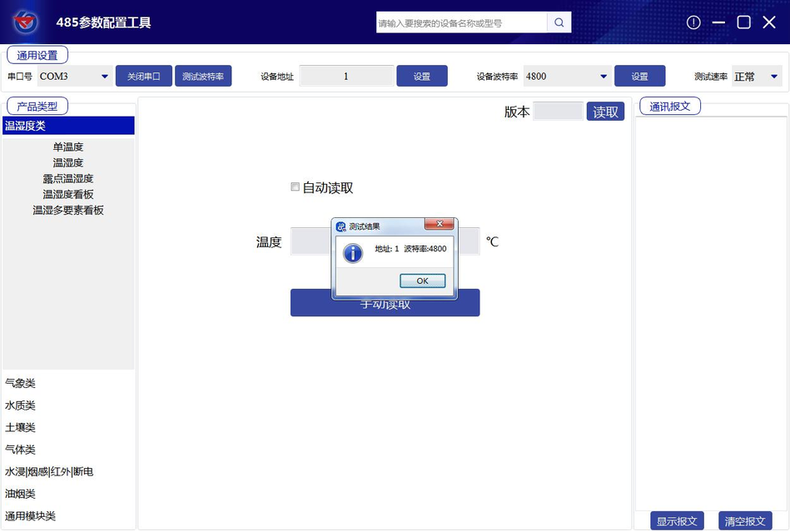790x532 pixels.
Task: Minimize the 485参数配置工具 window
Action: (718, 22)
